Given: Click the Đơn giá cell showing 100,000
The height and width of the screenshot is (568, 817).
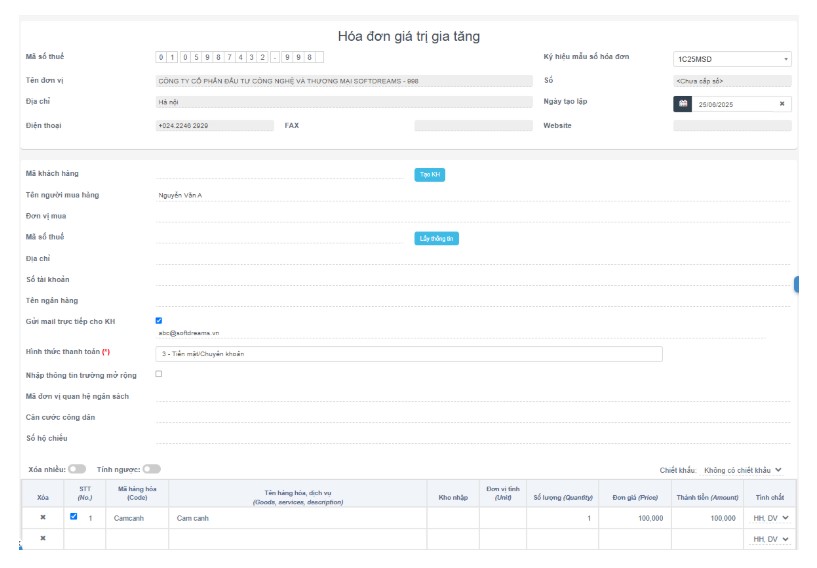Looking at the screenshot, I should (635, 518).
